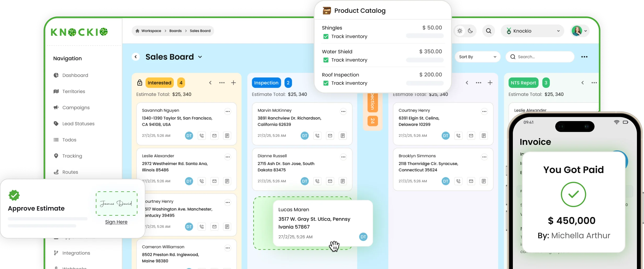Click the Sign Here link
This screenshot has height=269, width=644.
[x=116, y=222]
